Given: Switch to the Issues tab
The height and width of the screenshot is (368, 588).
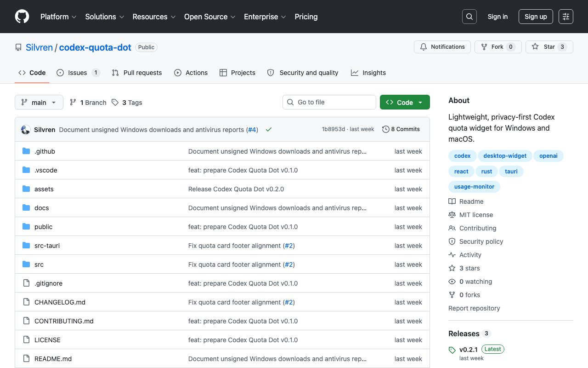Looking at the screenshot, I should (78, 73).
